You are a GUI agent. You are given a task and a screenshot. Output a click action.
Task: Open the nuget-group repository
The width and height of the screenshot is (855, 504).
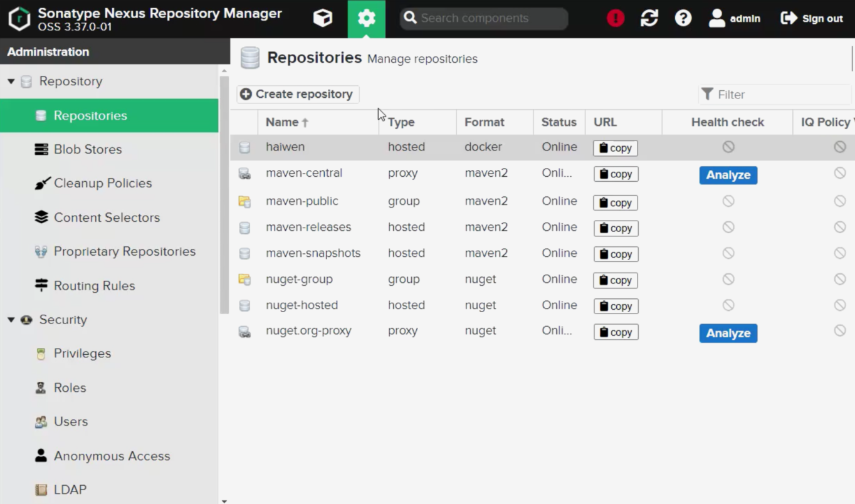[542, 279]
